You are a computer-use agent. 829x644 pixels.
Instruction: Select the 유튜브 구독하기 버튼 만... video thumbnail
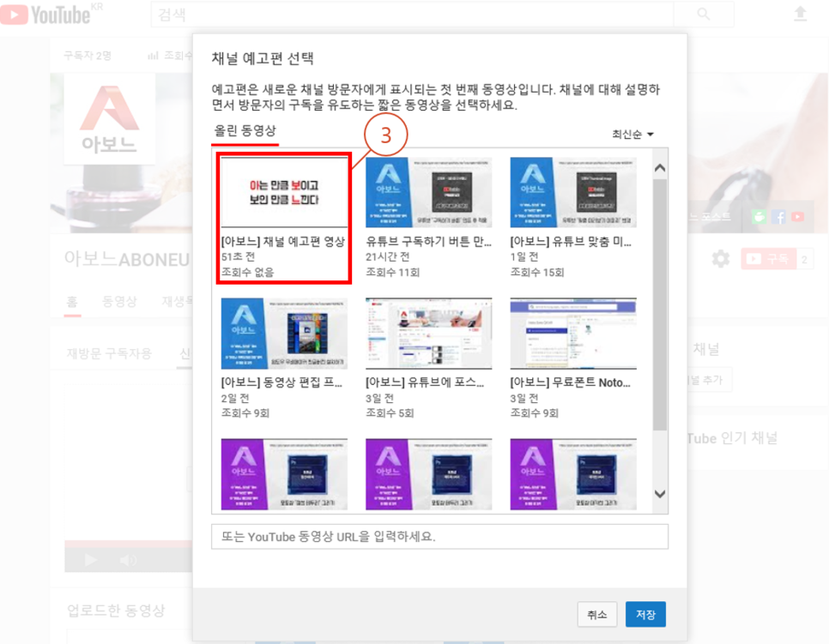coord(429,192)
